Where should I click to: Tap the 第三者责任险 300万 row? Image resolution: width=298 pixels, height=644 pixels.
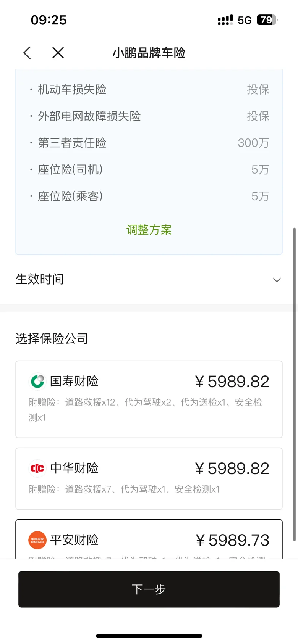tap(149, 143)
